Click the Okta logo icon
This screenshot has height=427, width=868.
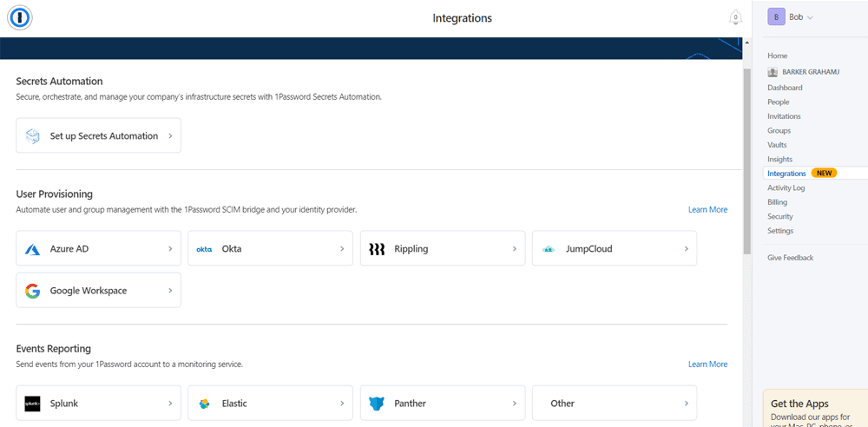coord(204,249)
